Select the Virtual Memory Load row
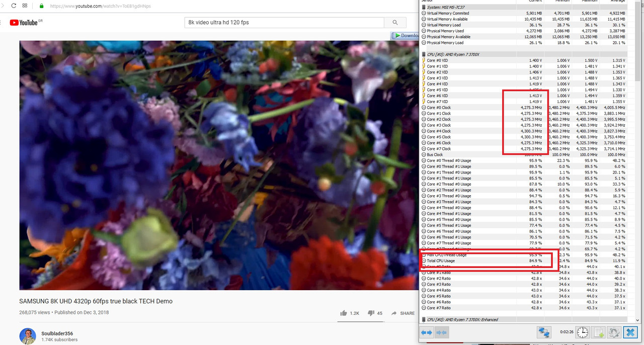 pos(524,25)
